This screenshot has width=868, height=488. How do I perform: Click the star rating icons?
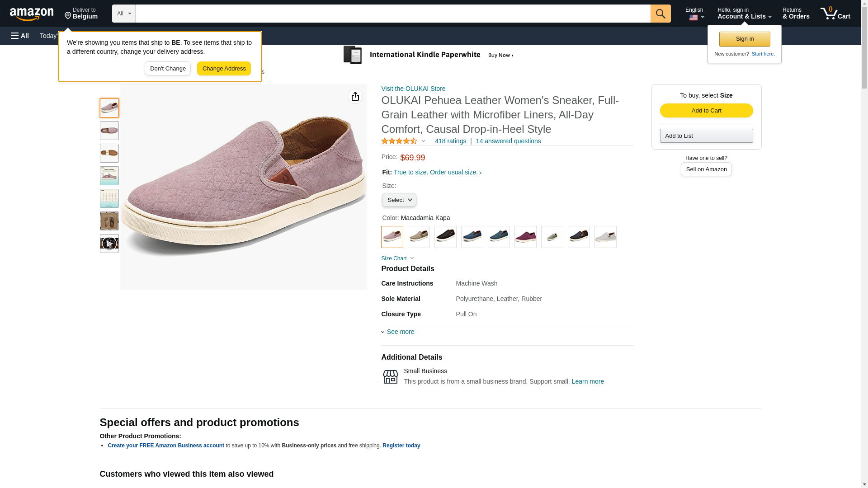tap(399, 141)
